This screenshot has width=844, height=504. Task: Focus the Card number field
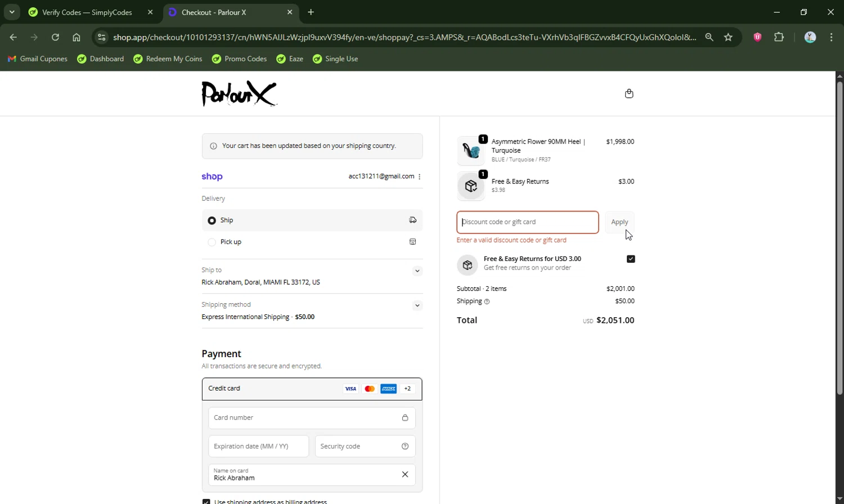[x=312, y=418]
